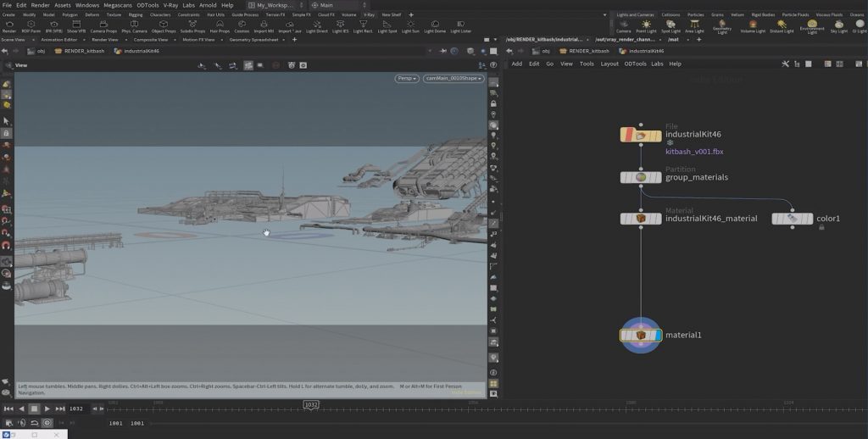Click the Show VFB shelf tool
The image size is (868, 439).
pyautogui.click(x=75, y=25)
